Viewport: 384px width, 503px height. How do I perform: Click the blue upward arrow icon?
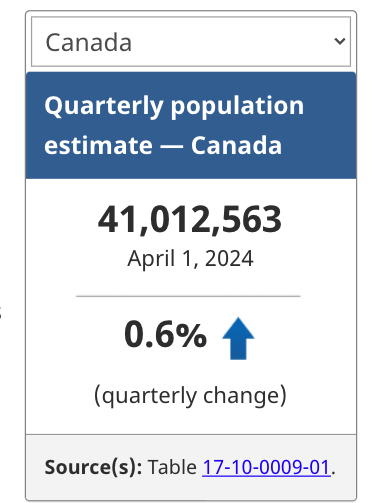pos(238,338)
